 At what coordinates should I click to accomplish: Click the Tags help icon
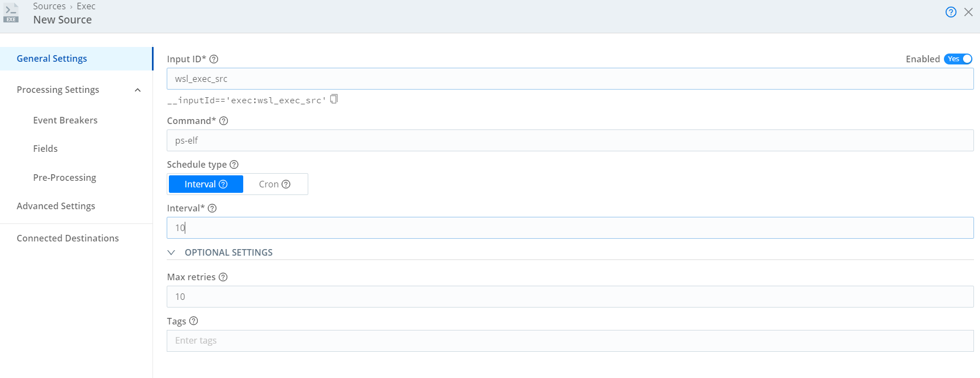(x=193, y=321)
